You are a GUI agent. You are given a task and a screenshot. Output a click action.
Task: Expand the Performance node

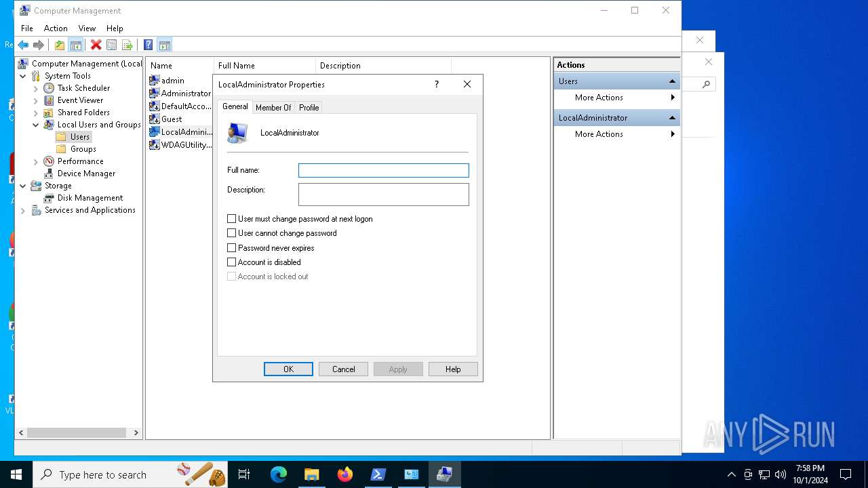[x=36, y=161]
